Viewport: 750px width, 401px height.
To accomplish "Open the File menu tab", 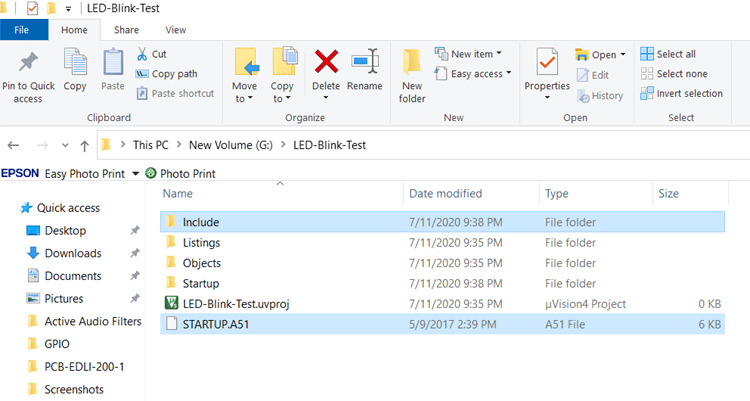I will click(21, 30).
